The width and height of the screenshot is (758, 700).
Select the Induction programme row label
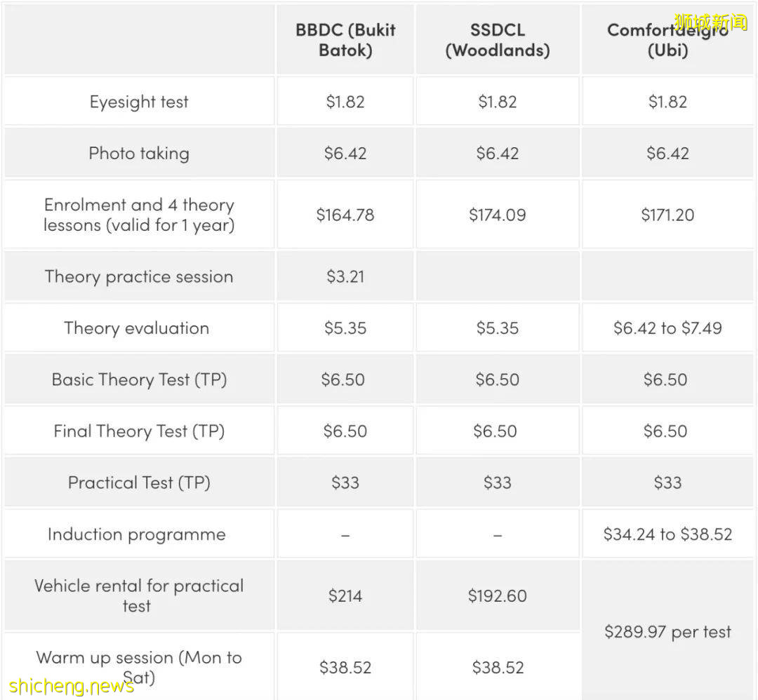(137, 534)
